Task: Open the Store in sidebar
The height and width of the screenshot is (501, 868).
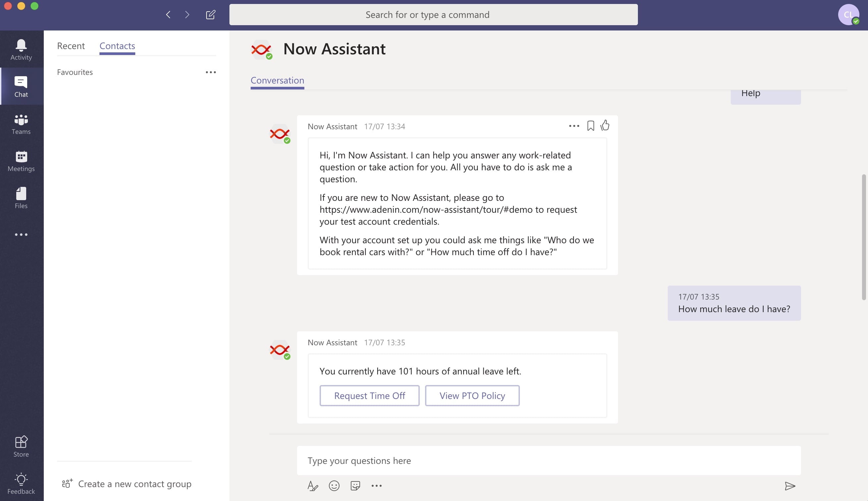Action: click(21, 446)
